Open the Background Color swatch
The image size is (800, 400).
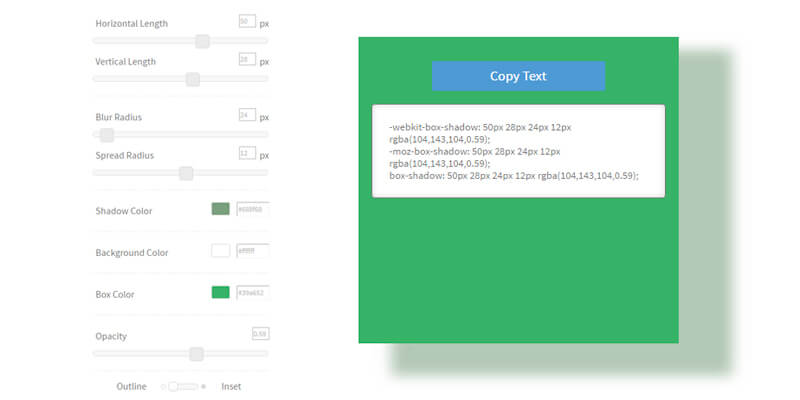pos(220,251)
